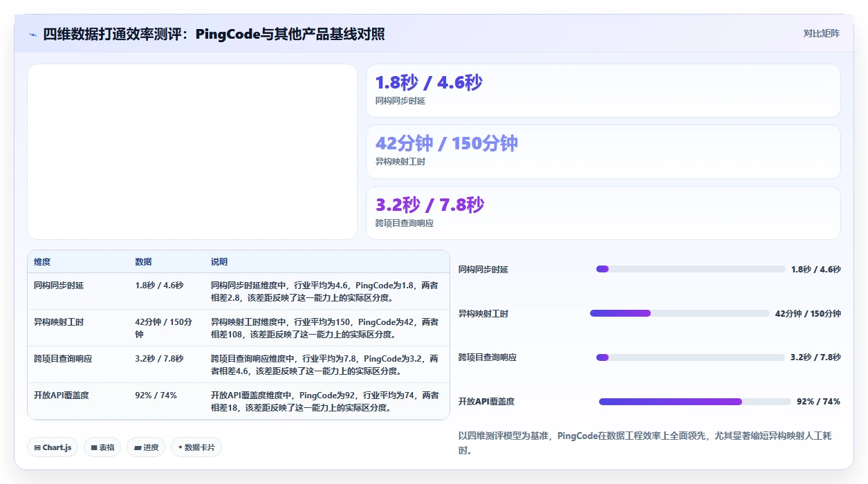868x484 pixels.
Task: Select the 开放API覆盖度 table row label
Action: [x=62, y=395]
